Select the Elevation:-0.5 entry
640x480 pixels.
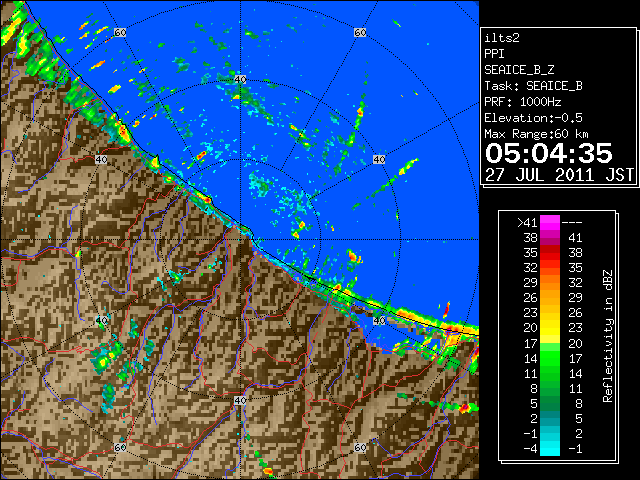[533, 118]
